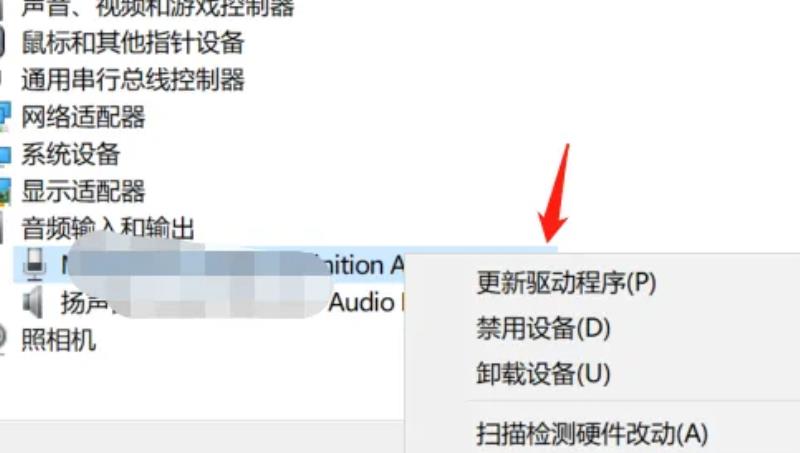Click the speaker device icon
800x453 pixels.
[x=33, y=303]
